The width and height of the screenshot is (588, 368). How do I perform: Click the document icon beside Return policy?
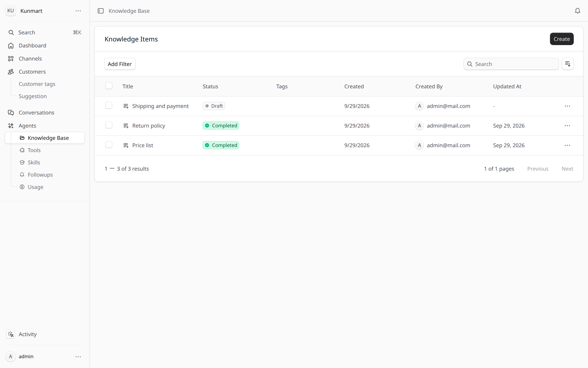(126, 126)
